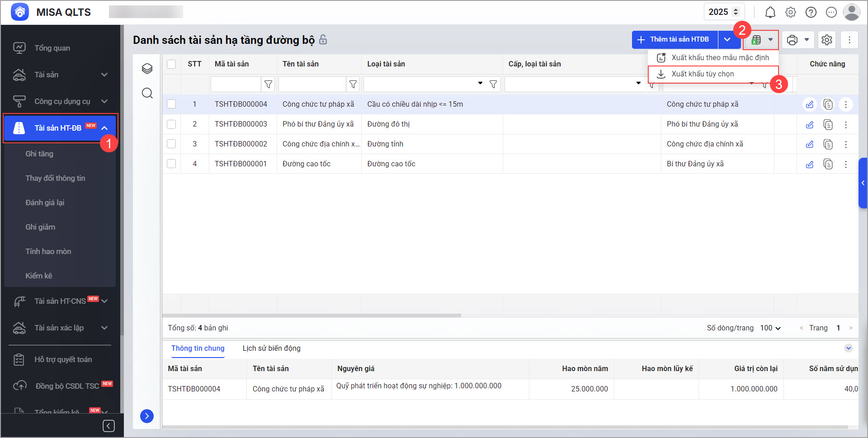This screenshot has height=438, width=868.
Task: Click the Excel export icon
Action: 756,40
